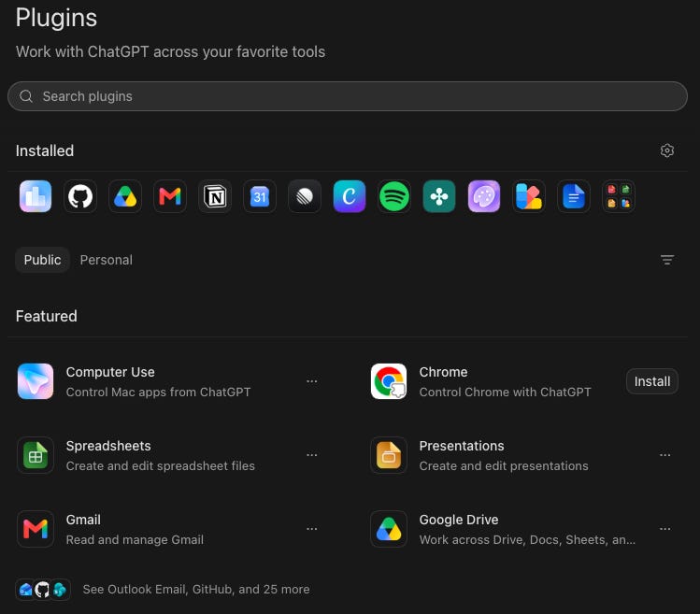Click the Spreadsheets featured plugin icon
This screenshot has height=614, width=700.
(x=36, y=455)
